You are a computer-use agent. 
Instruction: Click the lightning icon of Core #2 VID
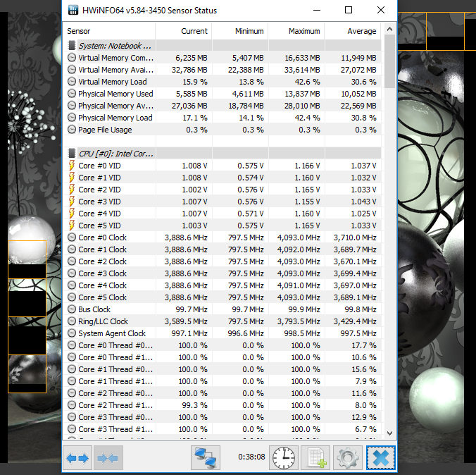72,190
